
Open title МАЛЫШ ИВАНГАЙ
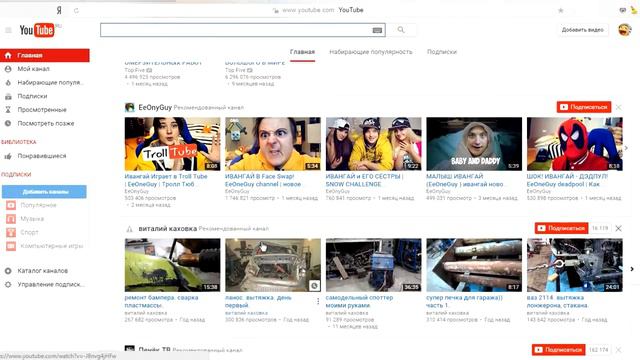465,180
